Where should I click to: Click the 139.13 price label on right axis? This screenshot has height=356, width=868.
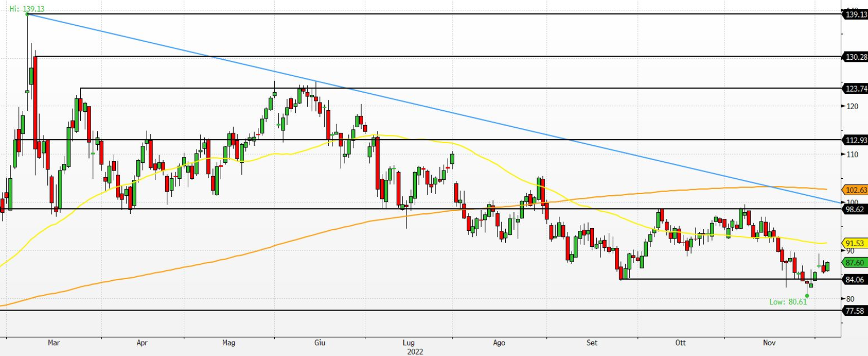(x=856, y=15)
